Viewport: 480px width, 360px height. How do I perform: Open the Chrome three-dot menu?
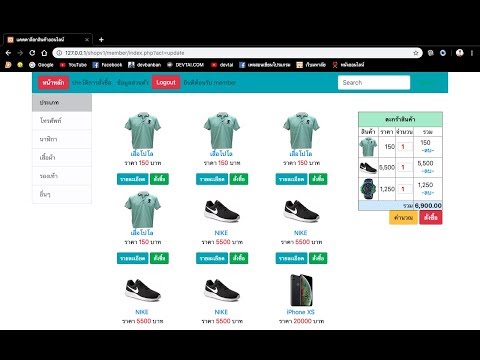click(x=472, y=53)
